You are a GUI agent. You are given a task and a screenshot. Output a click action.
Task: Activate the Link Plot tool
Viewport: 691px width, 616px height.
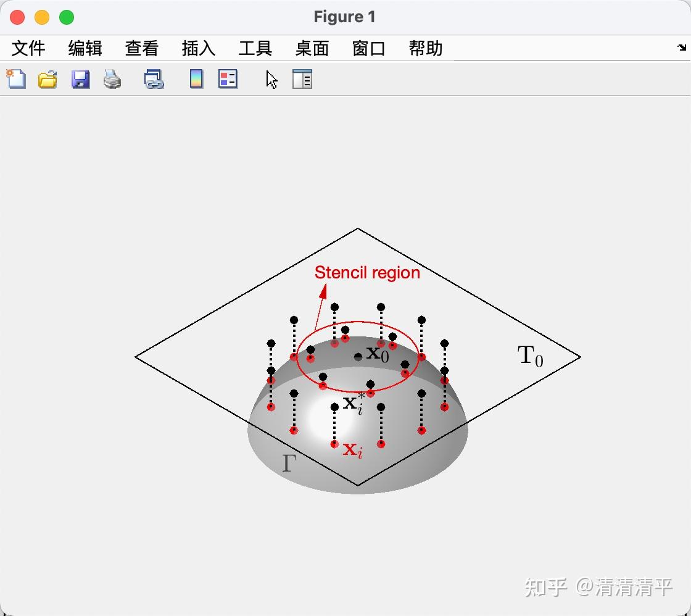(x=153, y=79)
